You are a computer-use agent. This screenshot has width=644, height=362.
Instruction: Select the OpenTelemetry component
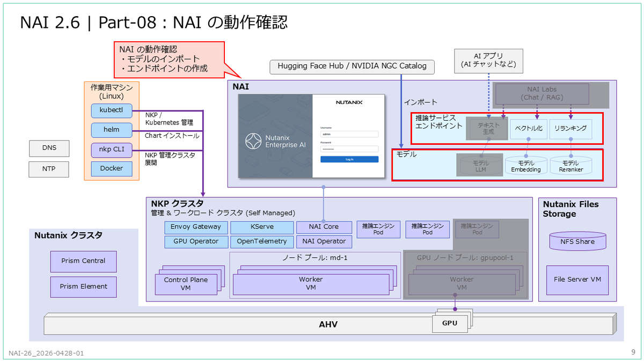(262, 241)
